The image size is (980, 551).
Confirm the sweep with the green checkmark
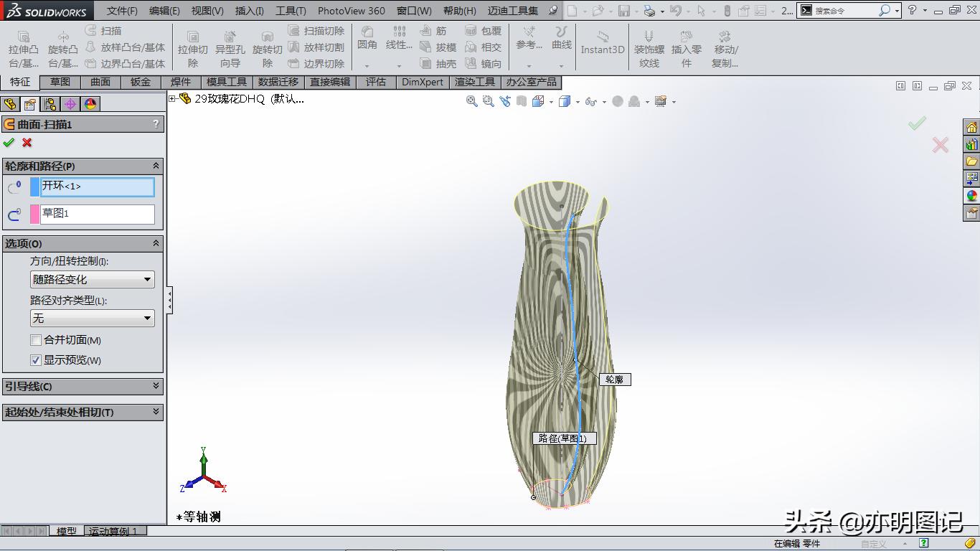9,143
